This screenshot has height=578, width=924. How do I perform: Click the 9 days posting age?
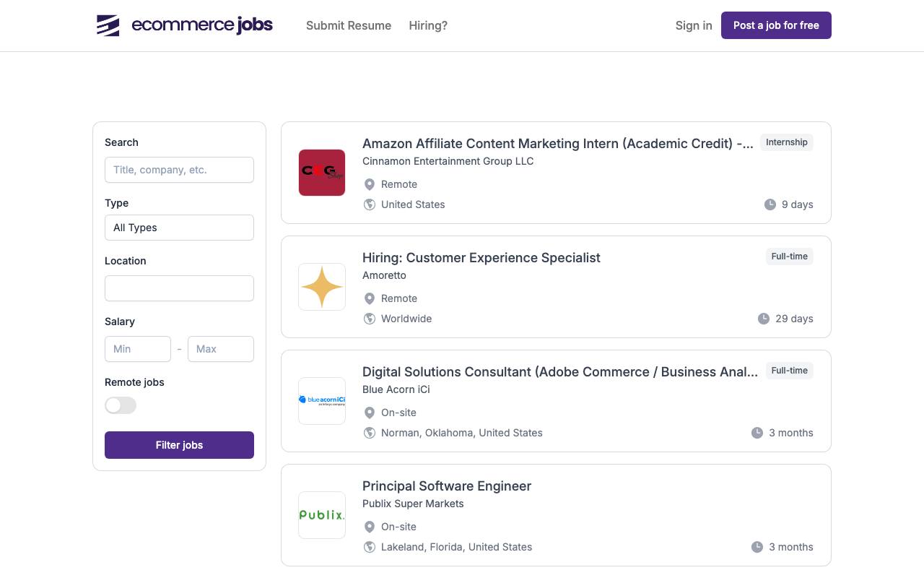[x=798, y=204]
